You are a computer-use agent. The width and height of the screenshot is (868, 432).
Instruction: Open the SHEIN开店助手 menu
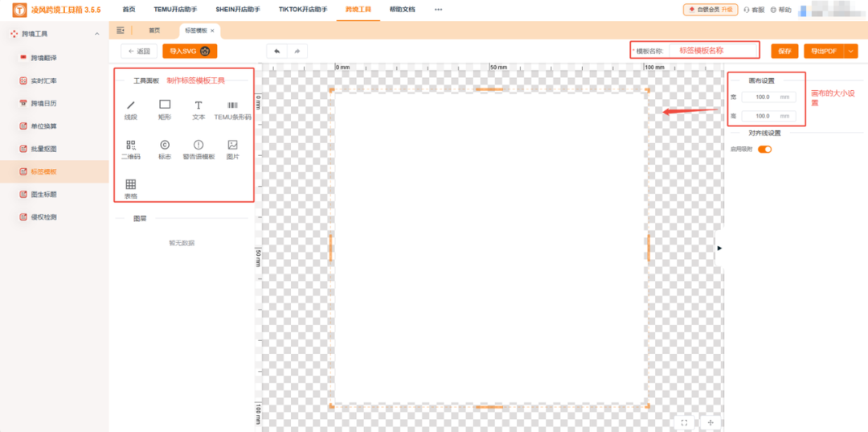(237, 10)
